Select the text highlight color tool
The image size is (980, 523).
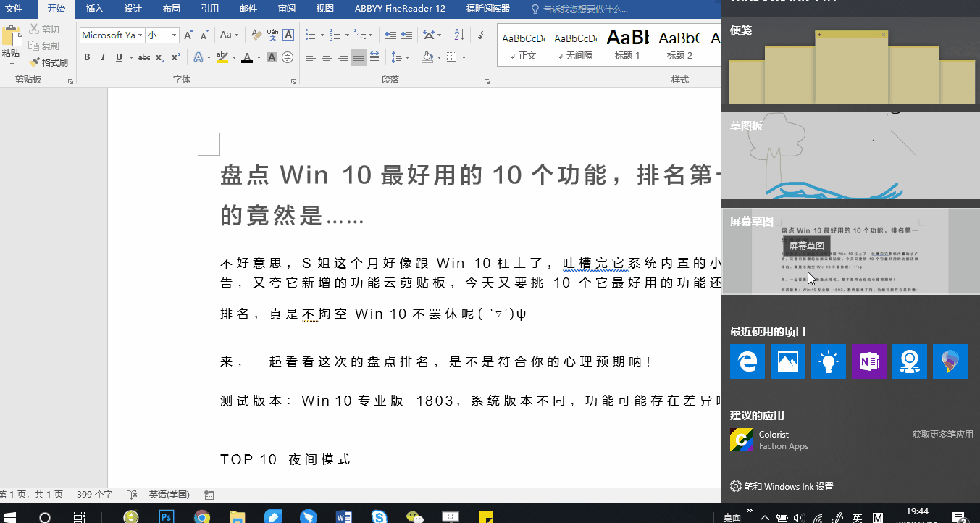click(x=222, y=57)
